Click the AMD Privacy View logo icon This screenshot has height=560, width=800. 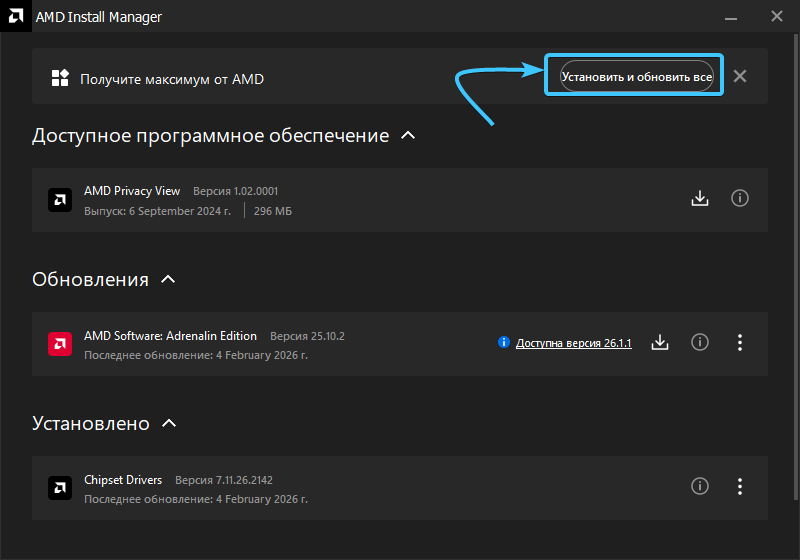click(60, 199)
